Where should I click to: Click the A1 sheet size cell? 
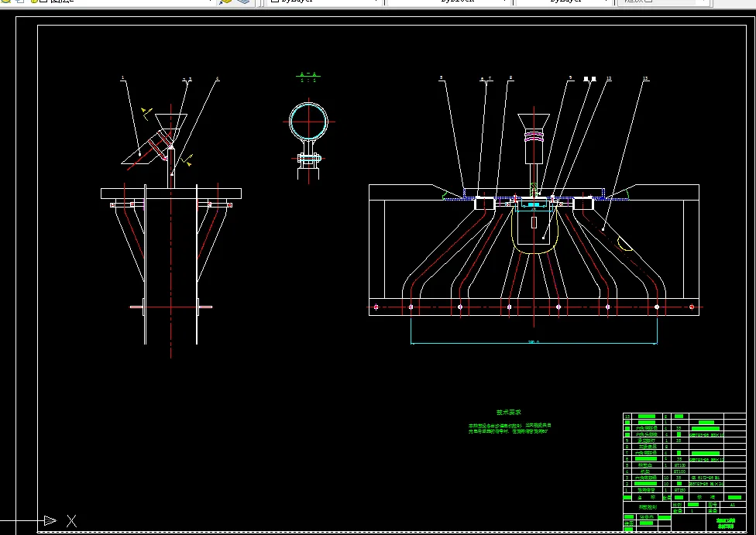[x=733, y=505]
